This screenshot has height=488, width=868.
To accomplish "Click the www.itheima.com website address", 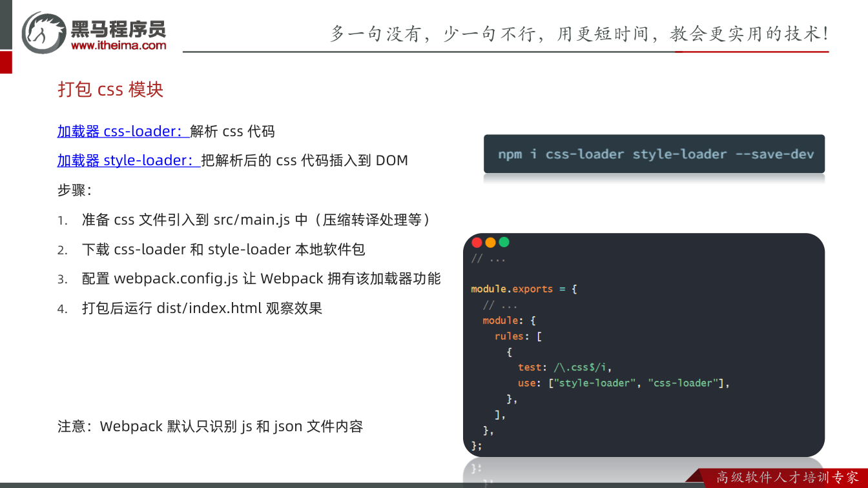I will pyautogui.click(x=118, y=45).
